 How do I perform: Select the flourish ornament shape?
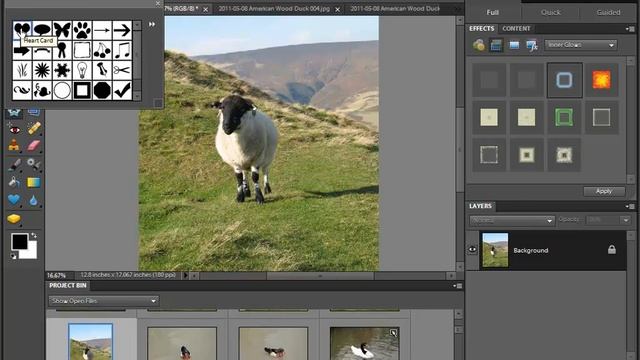click(x=22, y=90)
